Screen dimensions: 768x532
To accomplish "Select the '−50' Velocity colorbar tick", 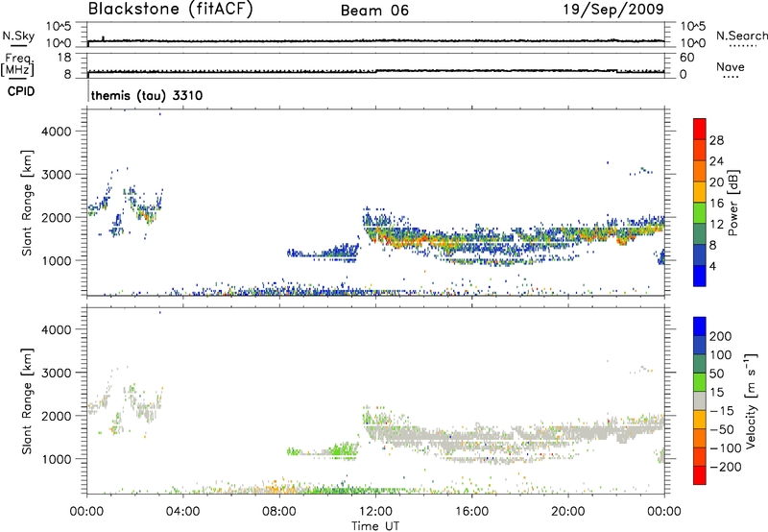I will tap(722, 429).
